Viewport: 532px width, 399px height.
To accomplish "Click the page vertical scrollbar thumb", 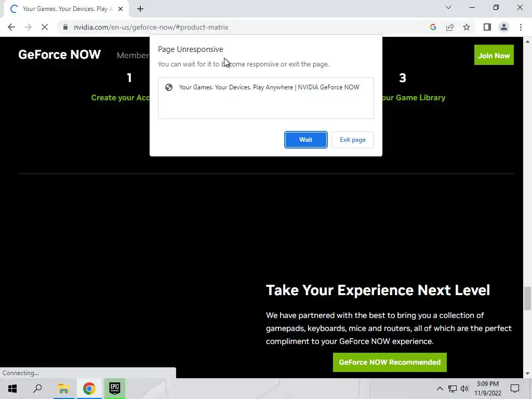I will point(527,298).
